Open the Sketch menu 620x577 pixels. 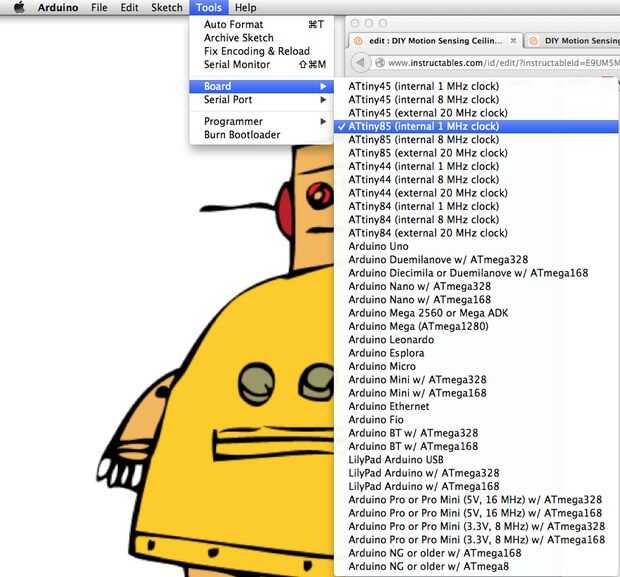click(x=166, y=8)
